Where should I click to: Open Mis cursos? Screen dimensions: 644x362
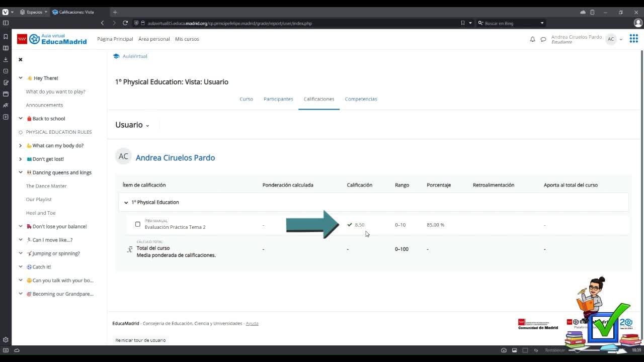187,39
